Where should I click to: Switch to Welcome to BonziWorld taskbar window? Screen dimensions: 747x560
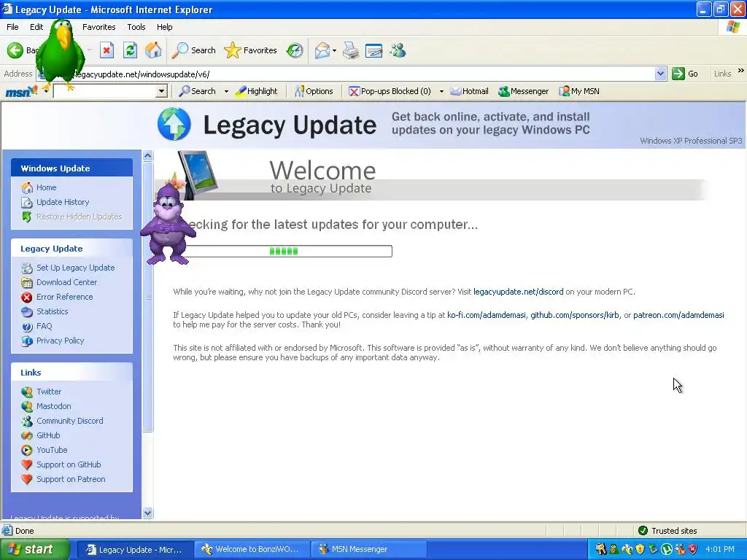[x=252, y=549]
